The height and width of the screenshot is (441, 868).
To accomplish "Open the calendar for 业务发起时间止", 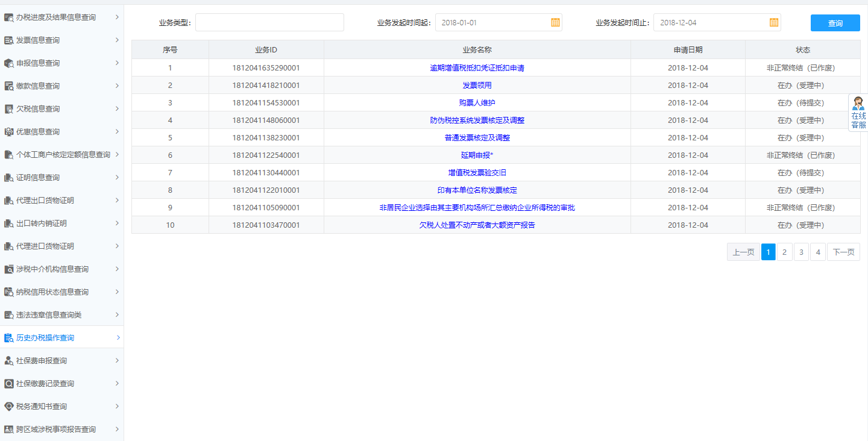I will pyautogui.click(x=775, y=22).
